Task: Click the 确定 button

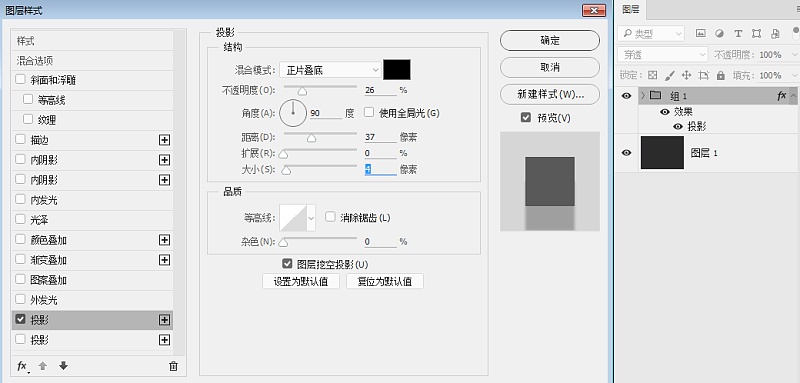Action: coord(550,41)
